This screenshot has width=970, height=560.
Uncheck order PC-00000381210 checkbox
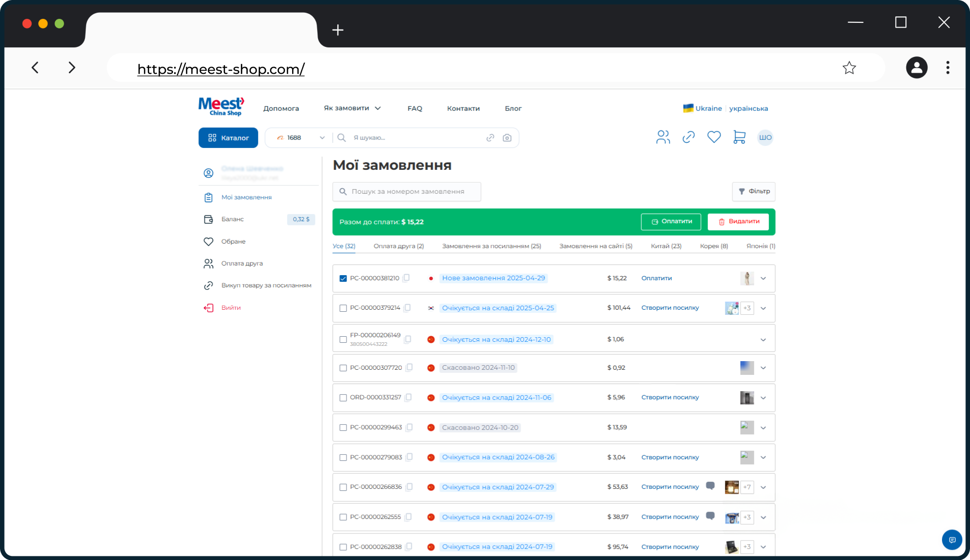(x=343, y=278)
